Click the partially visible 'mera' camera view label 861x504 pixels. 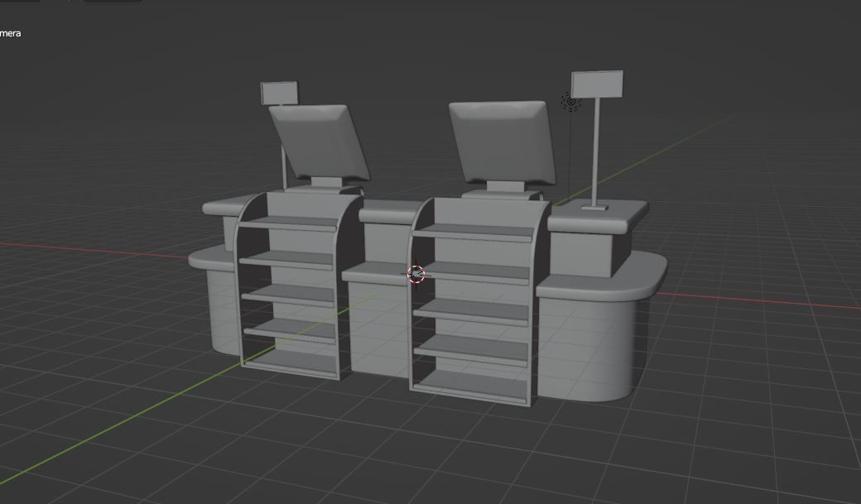click(x=10, y=33)
